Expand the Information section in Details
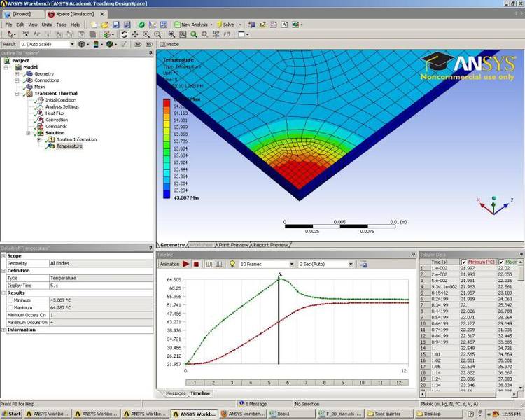This screenshot has height=420, width=525. (3, 330)
